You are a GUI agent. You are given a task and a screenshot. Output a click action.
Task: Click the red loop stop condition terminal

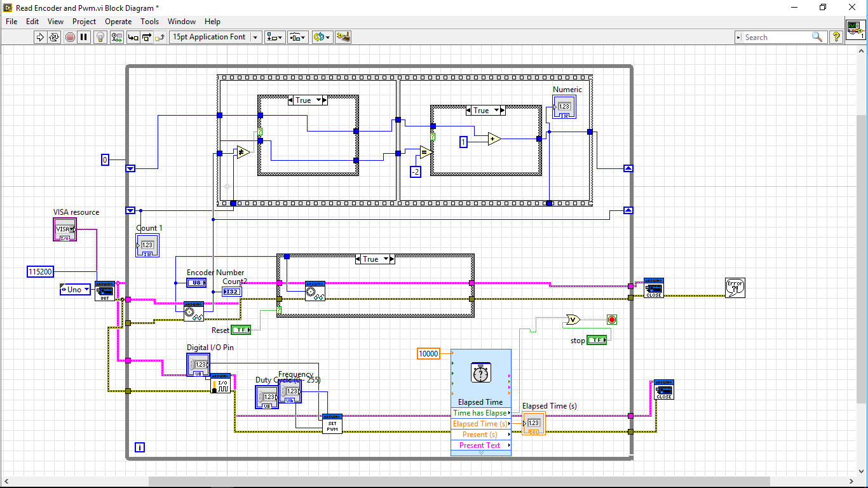pyautogui.click(x=612, y=320)
